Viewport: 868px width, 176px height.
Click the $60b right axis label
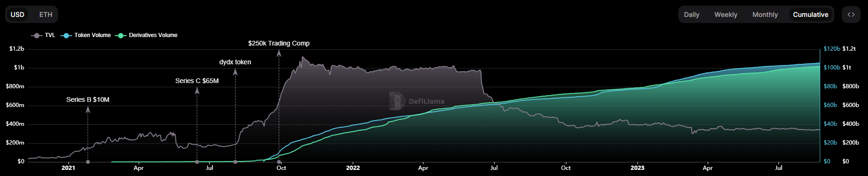(x=831, y=105)
